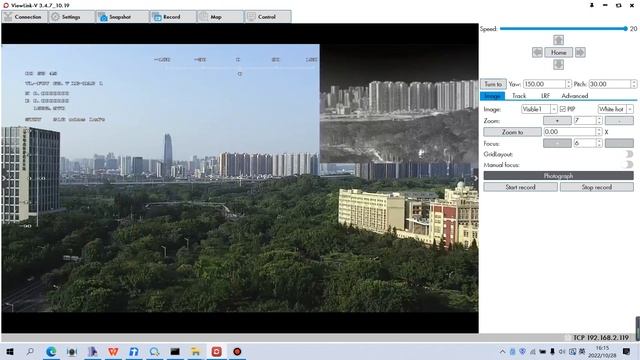640x360 pixels.
Task: Click the Speed slider handle
Action: 625,29
